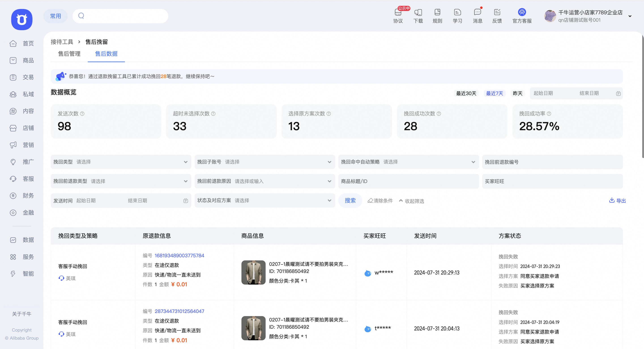This screenshot has width=644, height=349.
Task: Type in the 买家旺旺 input field
Action: pos(552,181)
